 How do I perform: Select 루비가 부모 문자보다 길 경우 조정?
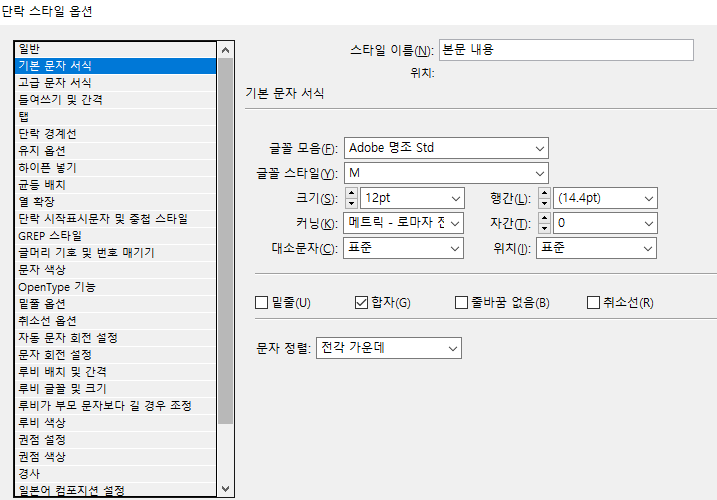pos(115,406)
